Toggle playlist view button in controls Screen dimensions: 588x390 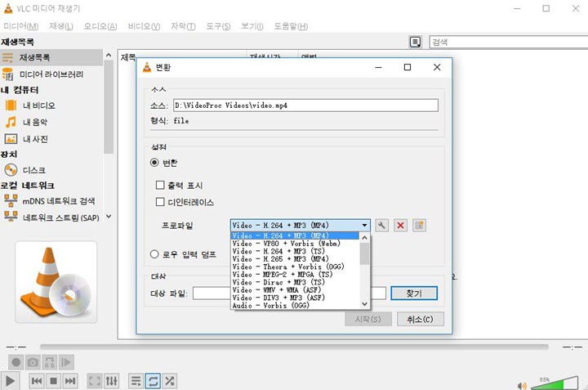[x=136, y=381]
